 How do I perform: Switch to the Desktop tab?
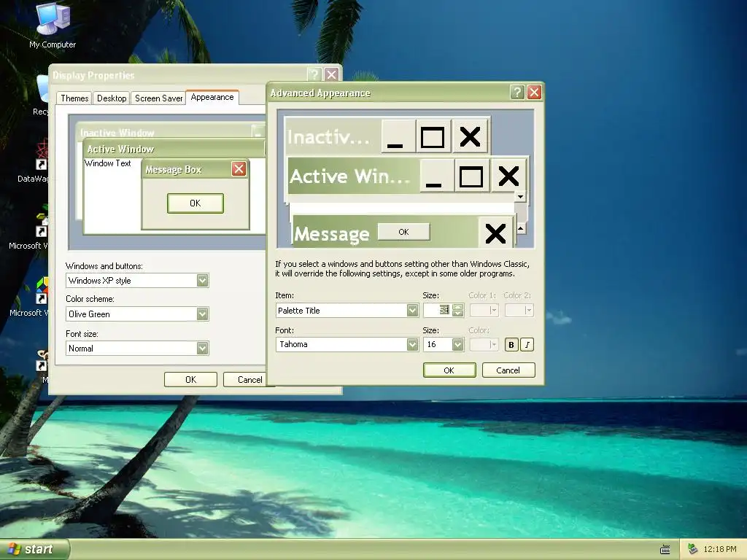point(112,98)
